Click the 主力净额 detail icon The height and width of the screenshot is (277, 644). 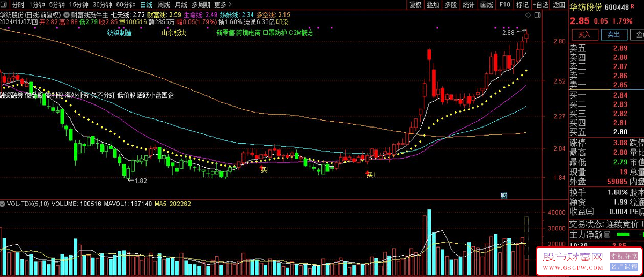(x=608, y=234)
